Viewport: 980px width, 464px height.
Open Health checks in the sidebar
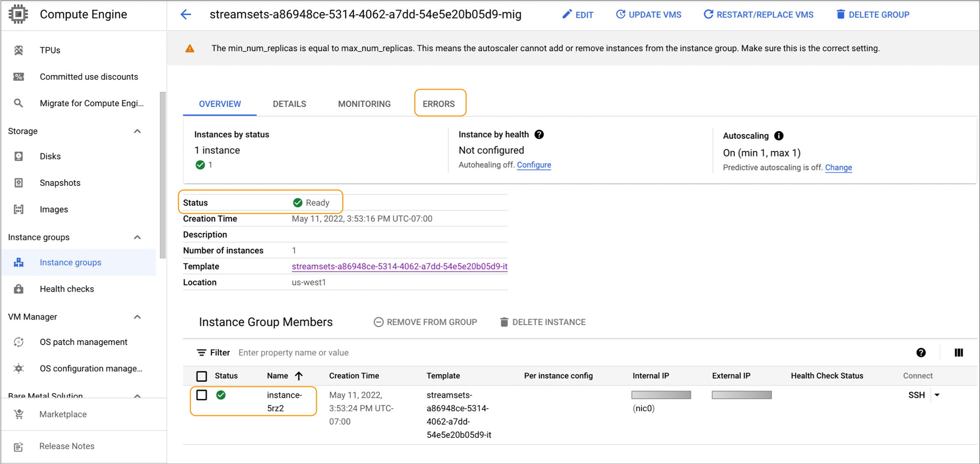click(x=67, y=289)
